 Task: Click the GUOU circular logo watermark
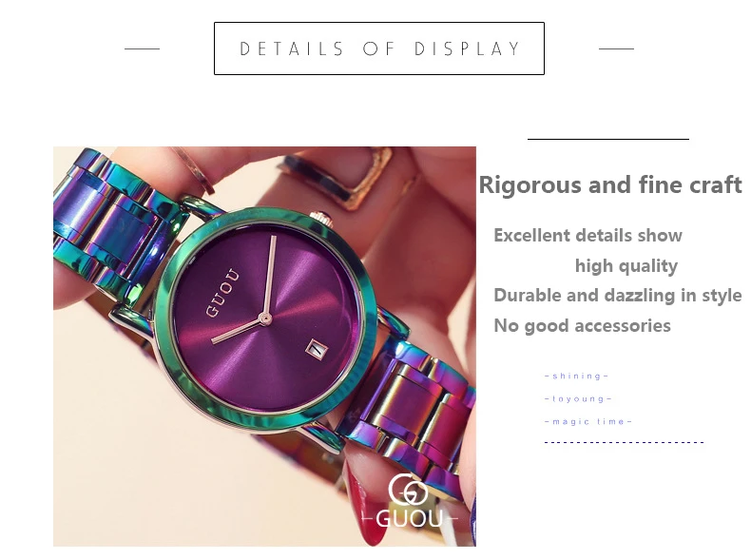click(408, 489)
